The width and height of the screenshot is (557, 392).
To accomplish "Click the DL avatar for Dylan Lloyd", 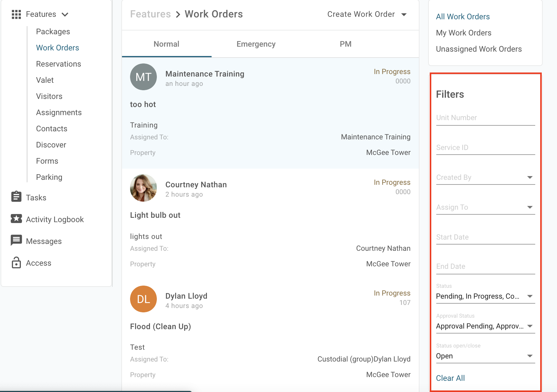I will pos(143,299).
